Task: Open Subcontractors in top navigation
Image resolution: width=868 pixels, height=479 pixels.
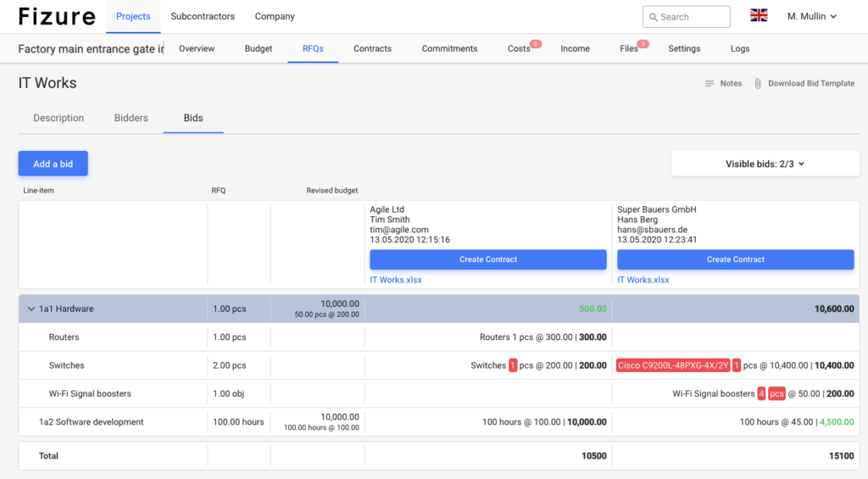Action: click(203, 17)
